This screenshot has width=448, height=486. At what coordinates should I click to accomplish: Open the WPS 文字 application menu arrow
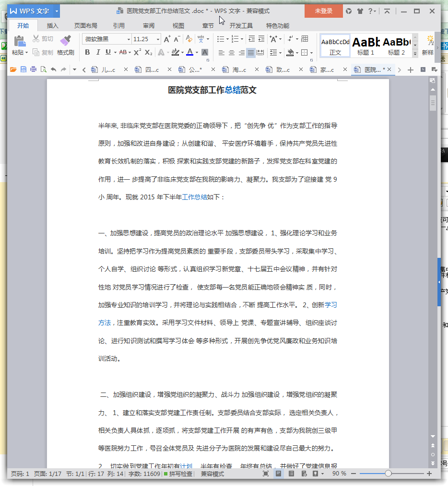coord(57,11)
